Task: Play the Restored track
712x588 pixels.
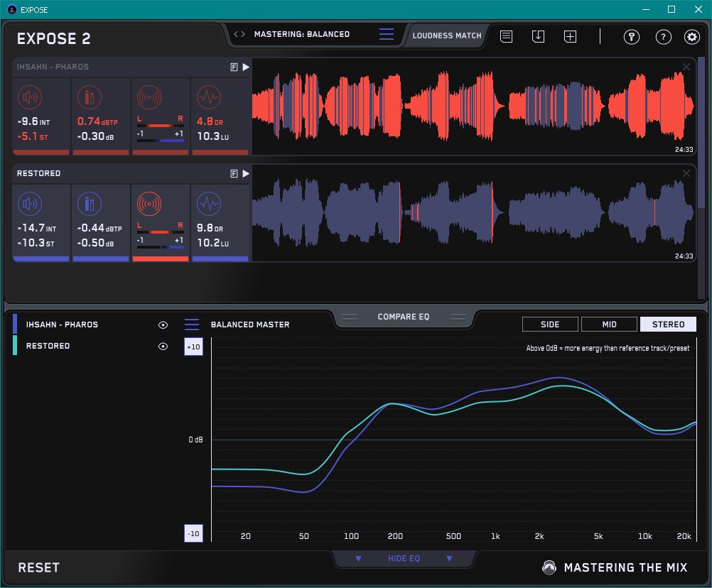Action: click(x=246, y=173)
